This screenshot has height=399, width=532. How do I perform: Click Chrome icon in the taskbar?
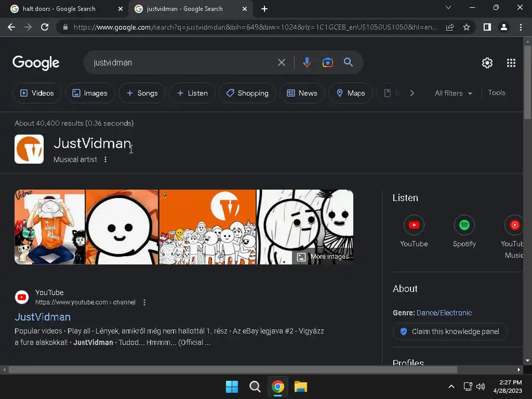tap(278, 387)
